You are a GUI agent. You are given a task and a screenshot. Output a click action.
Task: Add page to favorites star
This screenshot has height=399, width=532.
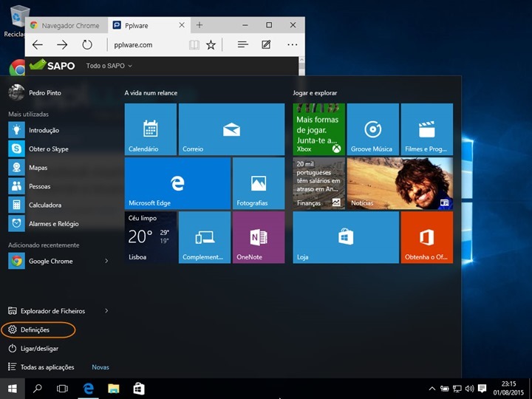click(x=211, y=45)
